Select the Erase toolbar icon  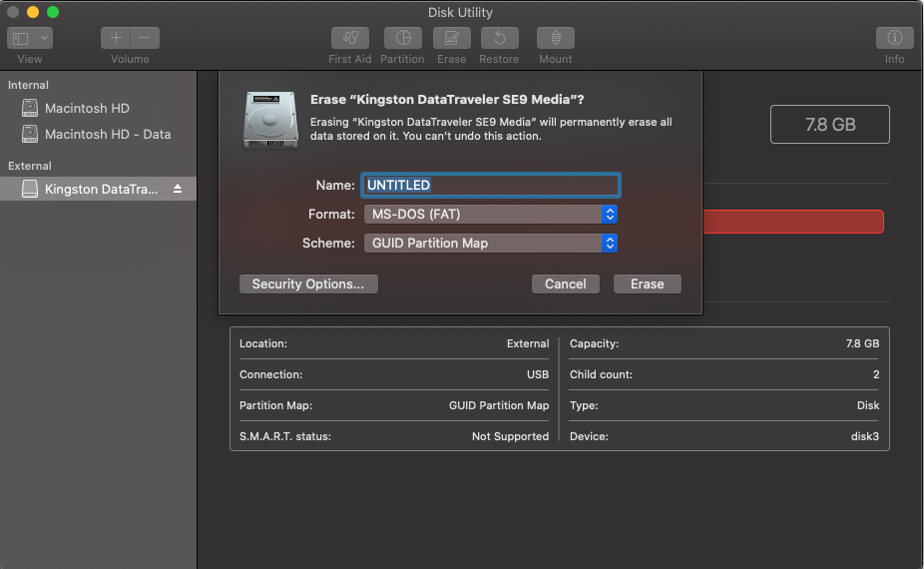tap(452, 38)
